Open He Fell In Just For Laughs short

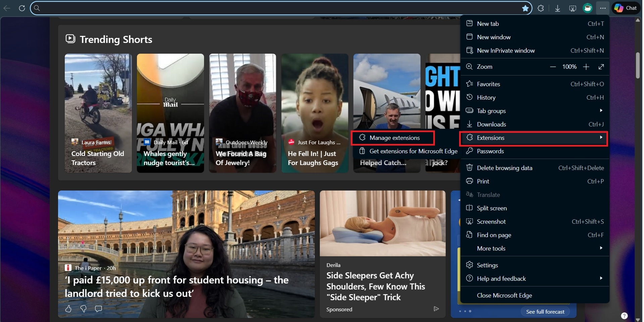[315, 113]
